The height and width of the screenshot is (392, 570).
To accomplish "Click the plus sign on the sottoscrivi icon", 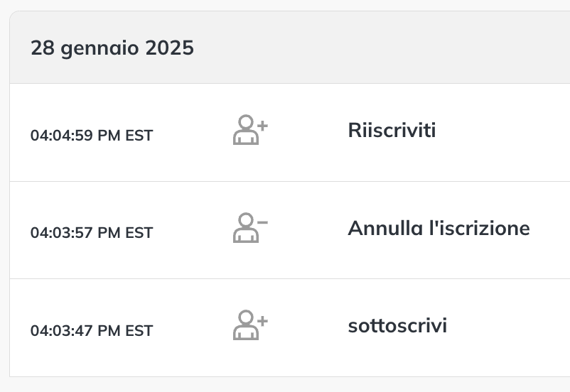I will [262, 321].
